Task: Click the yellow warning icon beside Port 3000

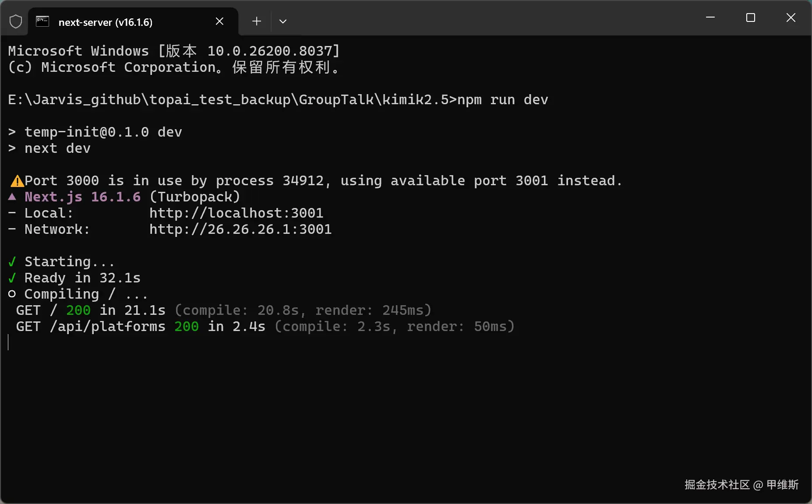Action: point(17,181)
